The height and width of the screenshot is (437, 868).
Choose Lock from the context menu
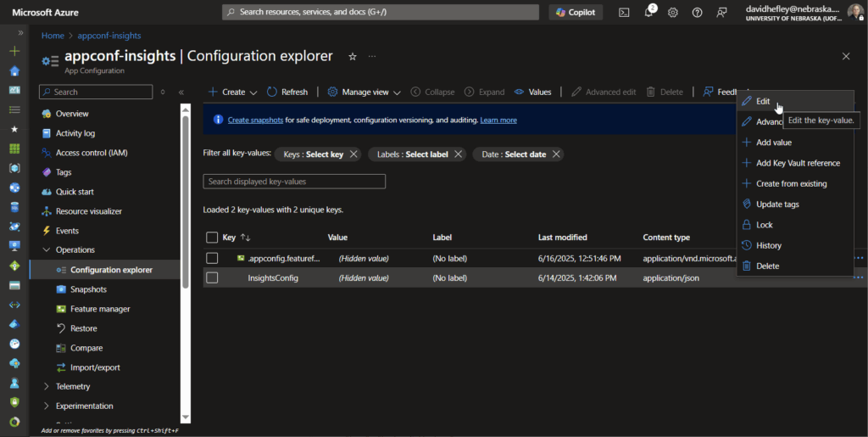[764, 225]
